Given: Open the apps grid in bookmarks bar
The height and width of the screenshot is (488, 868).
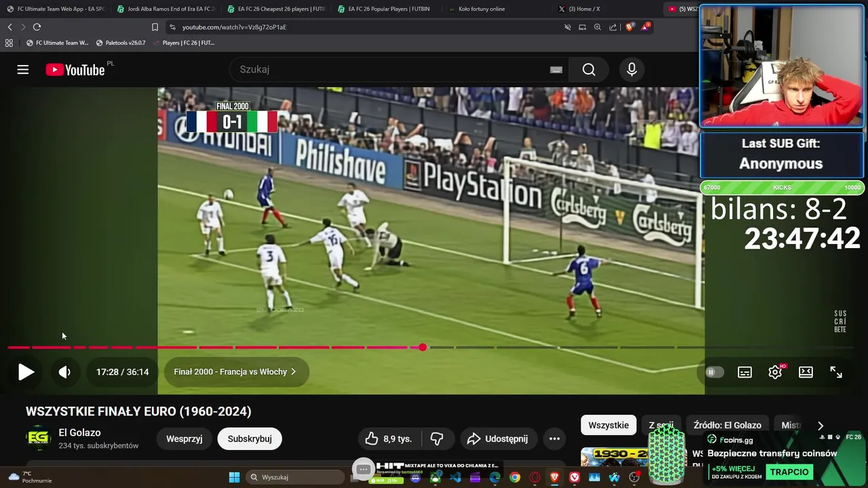Looking at the screenshot, I should click(x=9, y=43).
